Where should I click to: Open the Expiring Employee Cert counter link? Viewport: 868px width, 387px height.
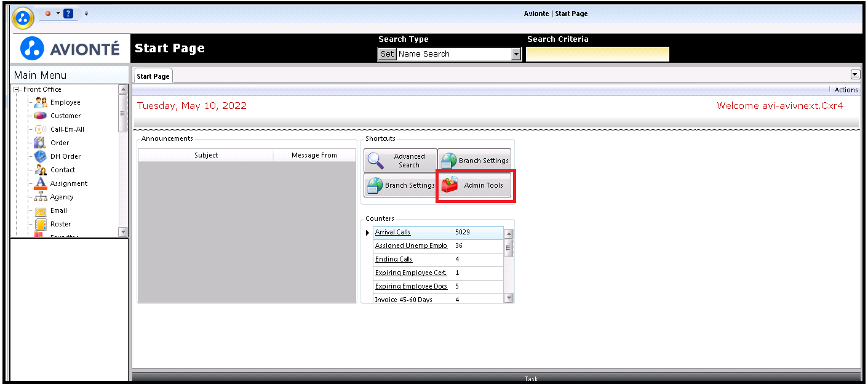[x=411, y=273]
